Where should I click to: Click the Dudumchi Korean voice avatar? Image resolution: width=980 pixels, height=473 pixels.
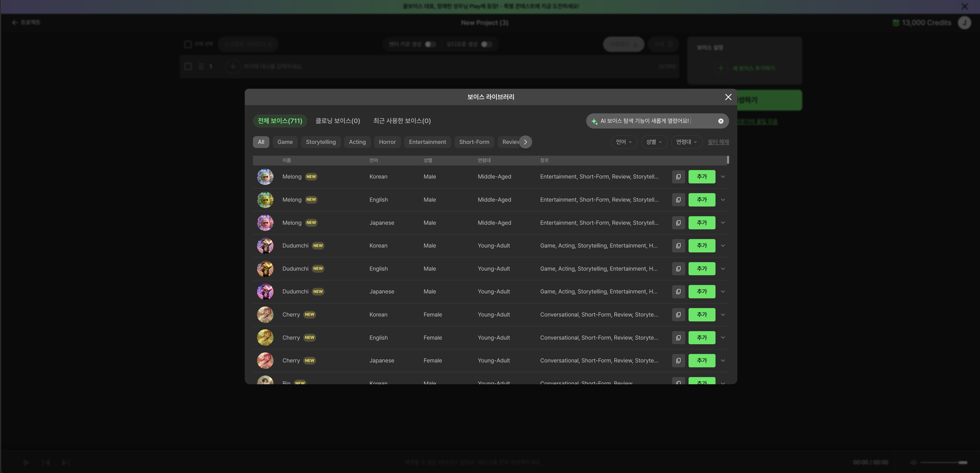265,246
